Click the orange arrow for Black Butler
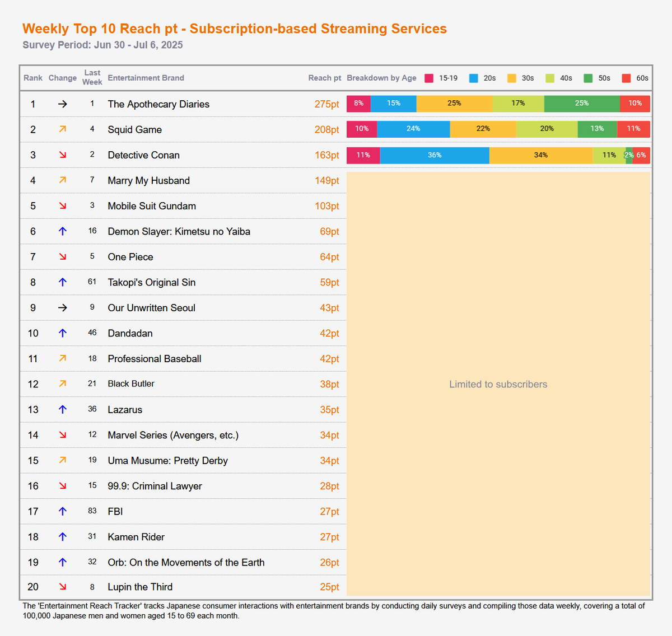 click(63, 384)
